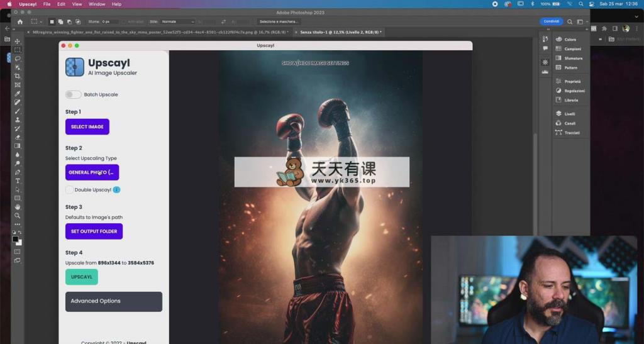Viewport: 644px width, 344px height.
Task: Switch to MRregista winning fighter document tab
Action: (160, 32)
